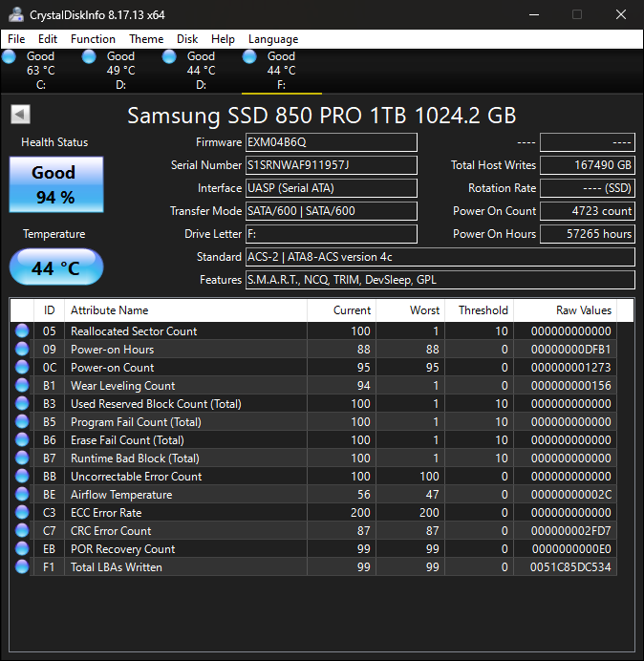Image resolution: width=644 pixels, height=661 pixels.
Task: Click the status orb for Total LBAs Written
Action: coord(23,567)
